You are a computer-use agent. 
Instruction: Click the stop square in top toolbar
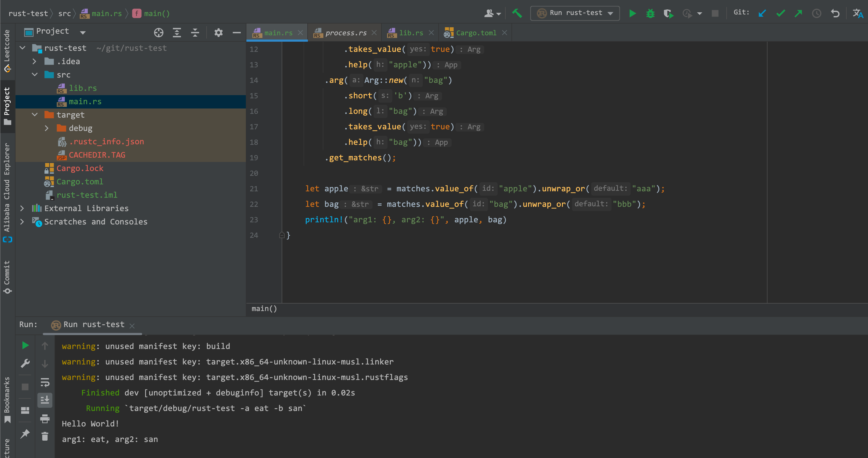[x=715, y=13]
